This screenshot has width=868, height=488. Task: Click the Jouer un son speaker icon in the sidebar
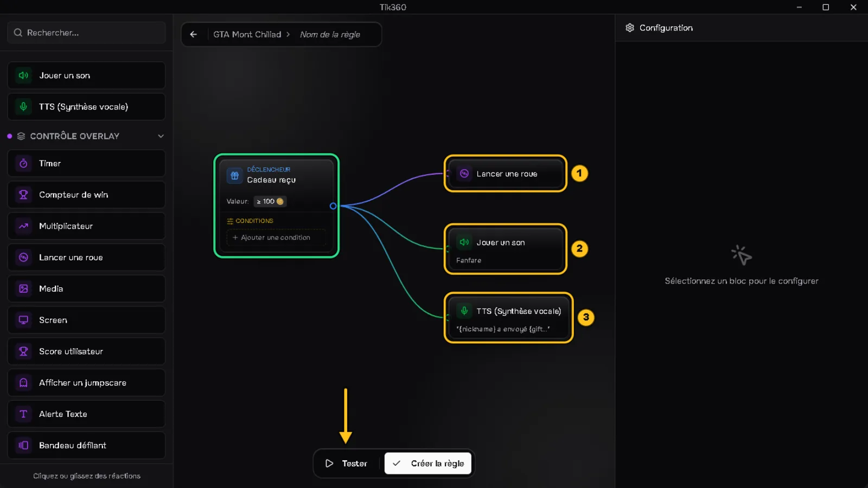point(23,75)
